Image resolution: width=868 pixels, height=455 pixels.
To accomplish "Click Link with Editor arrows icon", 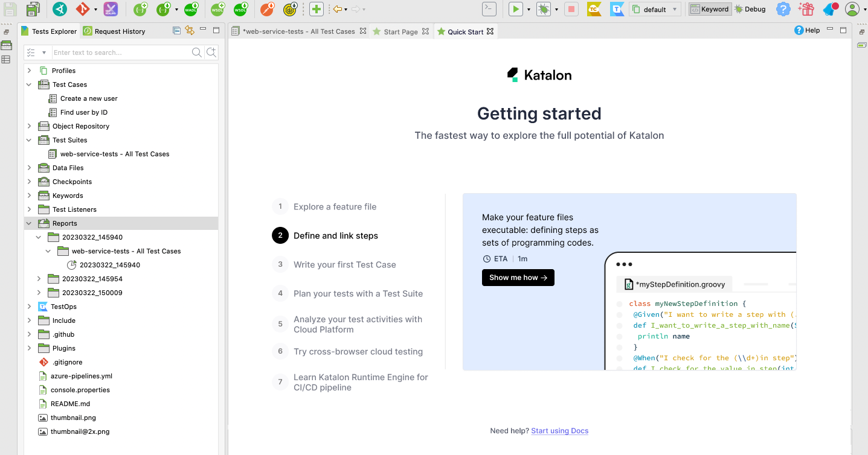I will coord(189,31).
